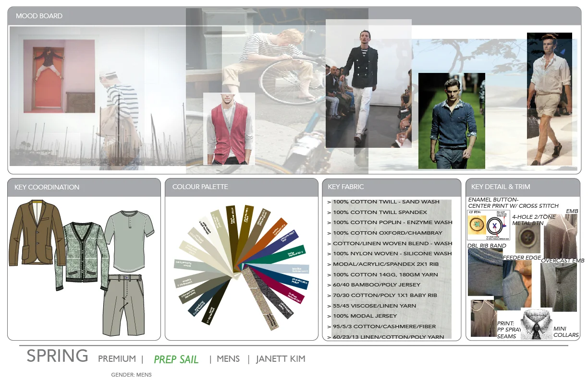Click the 4-HOLE 2/TONE METAL BTN detail image
Image resolution: width=588 pixels, height=380 pixels.
point(527,237)
